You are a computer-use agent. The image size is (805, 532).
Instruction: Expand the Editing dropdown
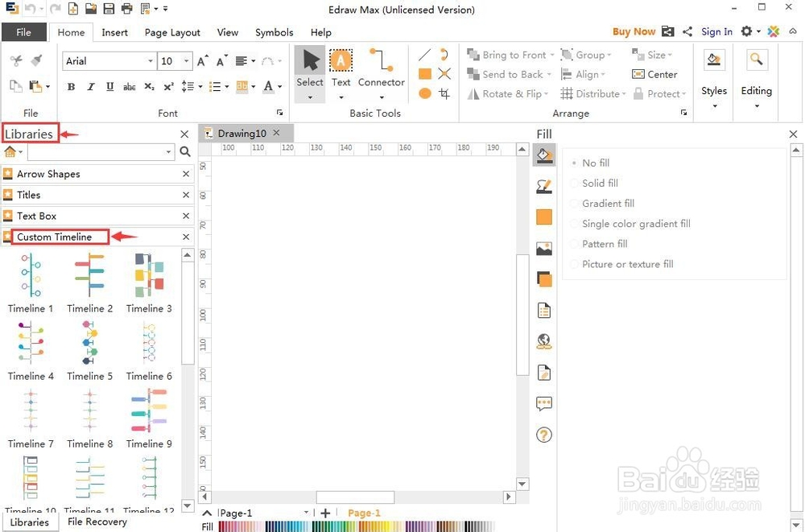(x=756, y=106)
